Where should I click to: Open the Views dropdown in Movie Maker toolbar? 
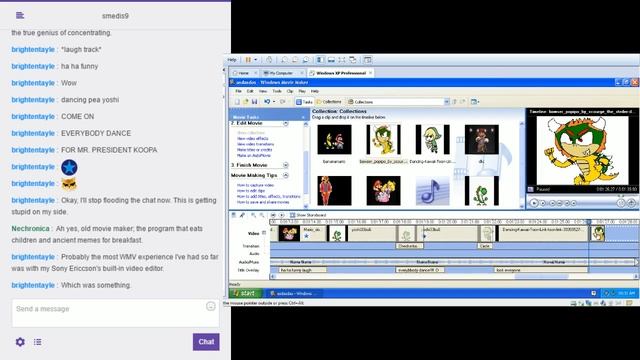click(x=475, y=102)
